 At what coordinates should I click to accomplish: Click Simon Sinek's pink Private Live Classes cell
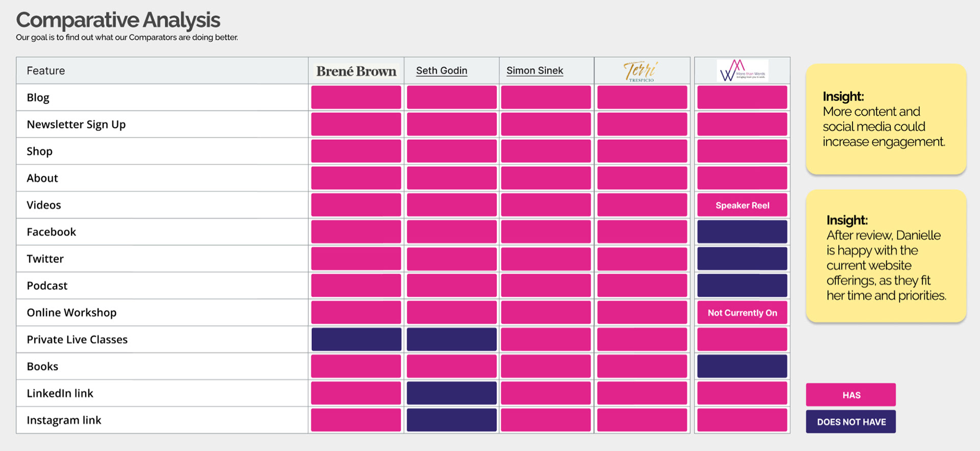546,339
